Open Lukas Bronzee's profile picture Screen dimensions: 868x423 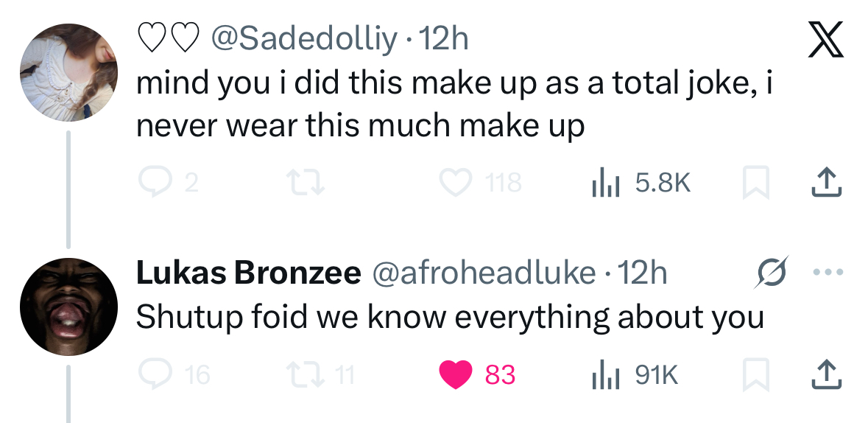[68, 307]
